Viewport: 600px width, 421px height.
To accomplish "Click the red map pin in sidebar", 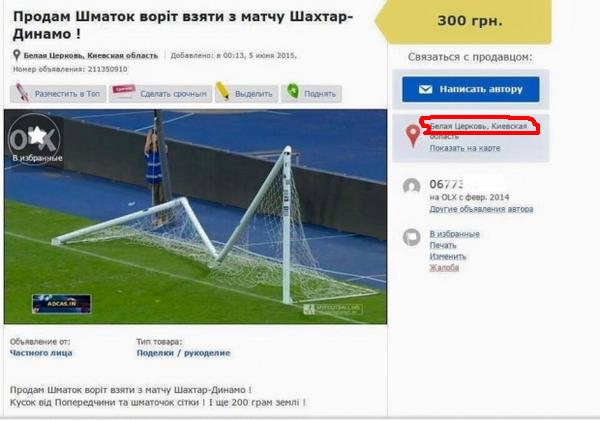I will (413, 135).
